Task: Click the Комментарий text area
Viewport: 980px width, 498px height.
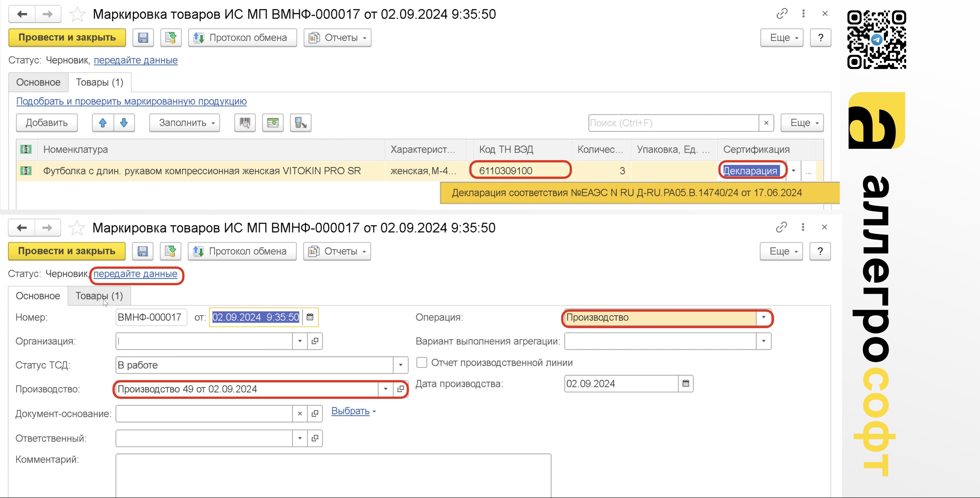Action: pos(333,475)
